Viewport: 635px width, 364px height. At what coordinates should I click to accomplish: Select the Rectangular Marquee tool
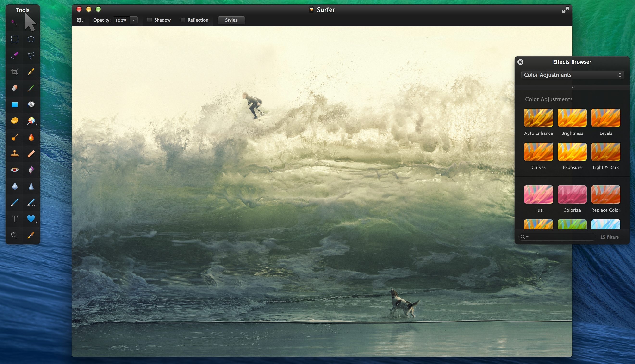14,39
